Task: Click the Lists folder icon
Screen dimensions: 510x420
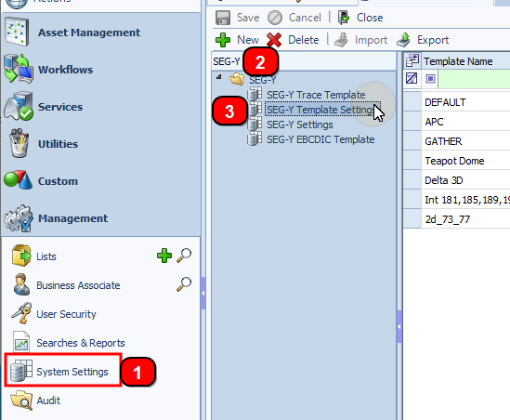Action: tap(21, 256)
